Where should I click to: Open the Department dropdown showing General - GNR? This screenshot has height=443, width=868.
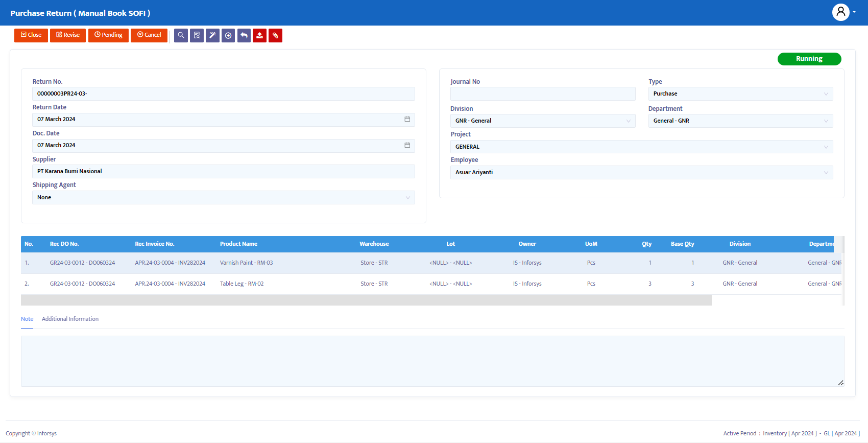click(x=740, y=121)
